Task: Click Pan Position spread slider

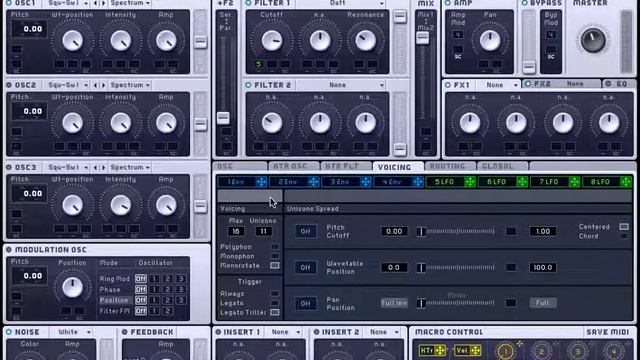Action: coord(456,303)
